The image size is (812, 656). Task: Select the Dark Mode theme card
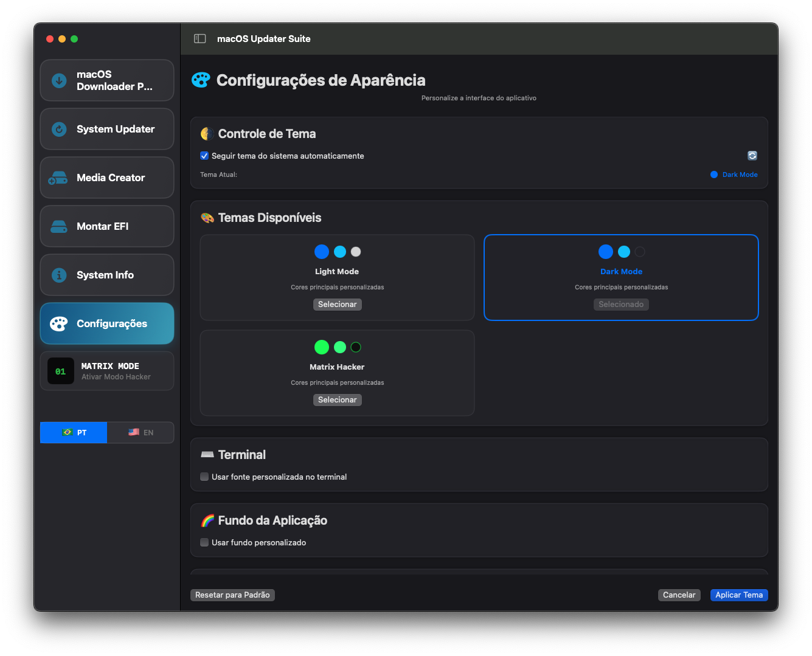click(621, 277)
